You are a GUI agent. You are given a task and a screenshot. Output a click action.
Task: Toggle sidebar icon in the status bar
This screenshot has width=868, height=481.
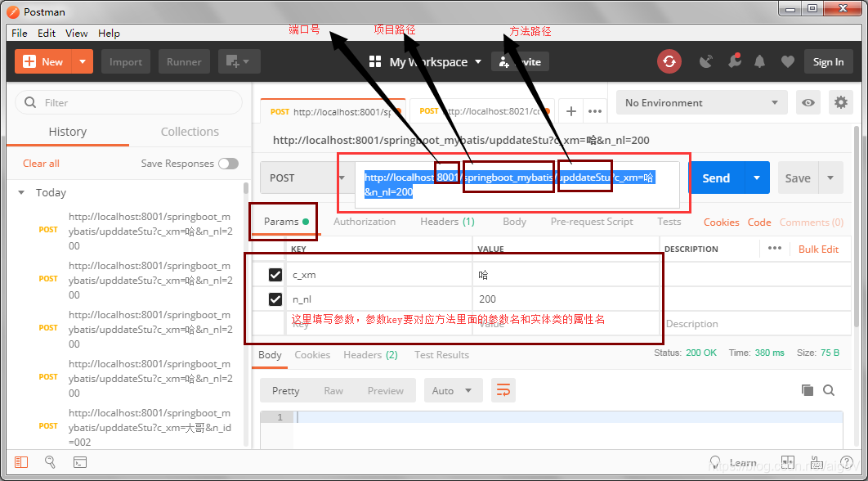tap(21, 462)
